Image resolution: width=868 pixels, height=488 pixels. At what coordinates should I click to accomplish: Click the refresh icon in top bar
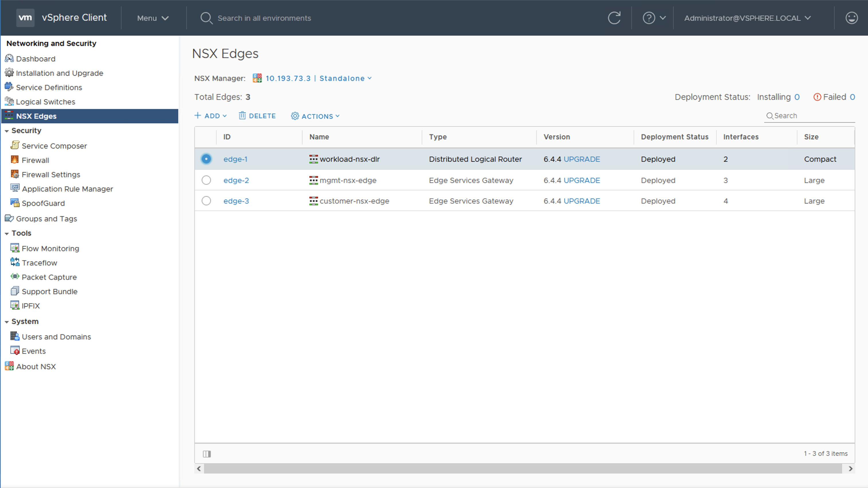pyautogui.click(x=614, y=18)
